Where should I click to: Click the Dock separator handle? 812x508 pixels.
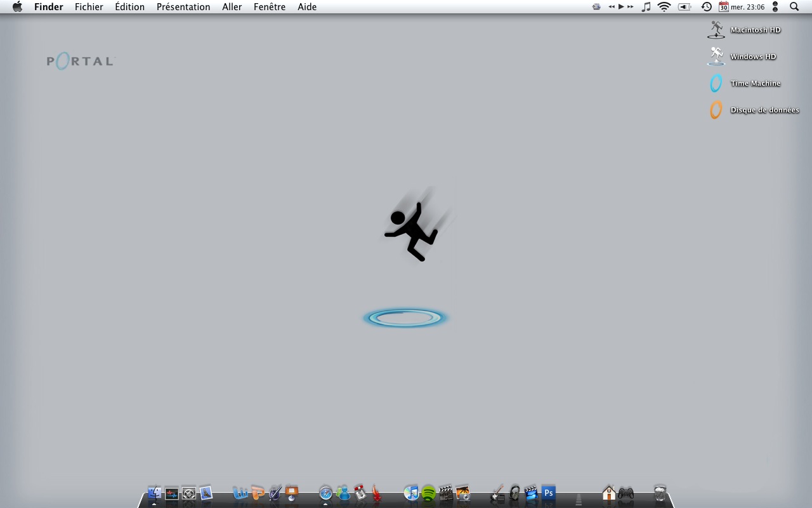click(579, 498)
